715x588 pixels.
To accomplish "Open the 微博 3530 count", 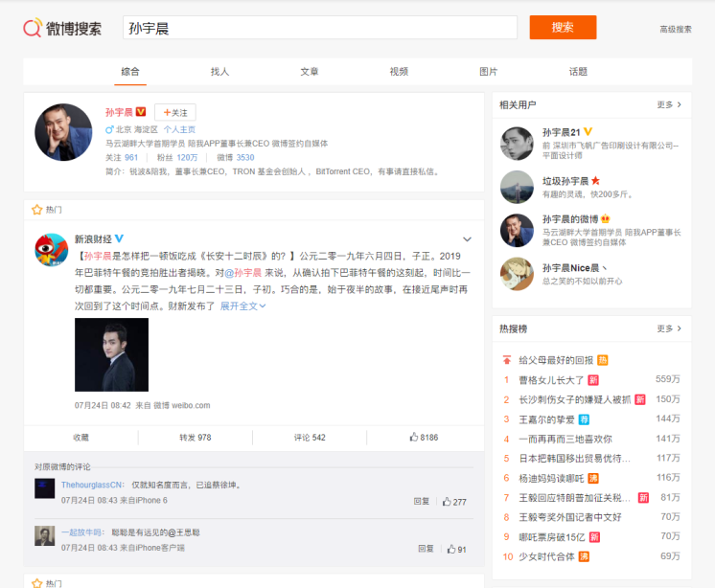I will [x=235, y=158].
